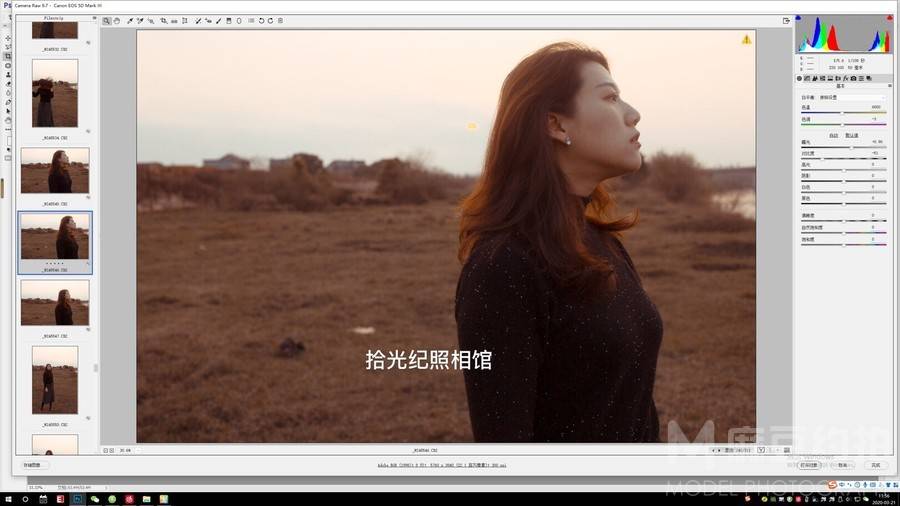
Task: Select the Radial Filter tool
Action: (239, 21)
